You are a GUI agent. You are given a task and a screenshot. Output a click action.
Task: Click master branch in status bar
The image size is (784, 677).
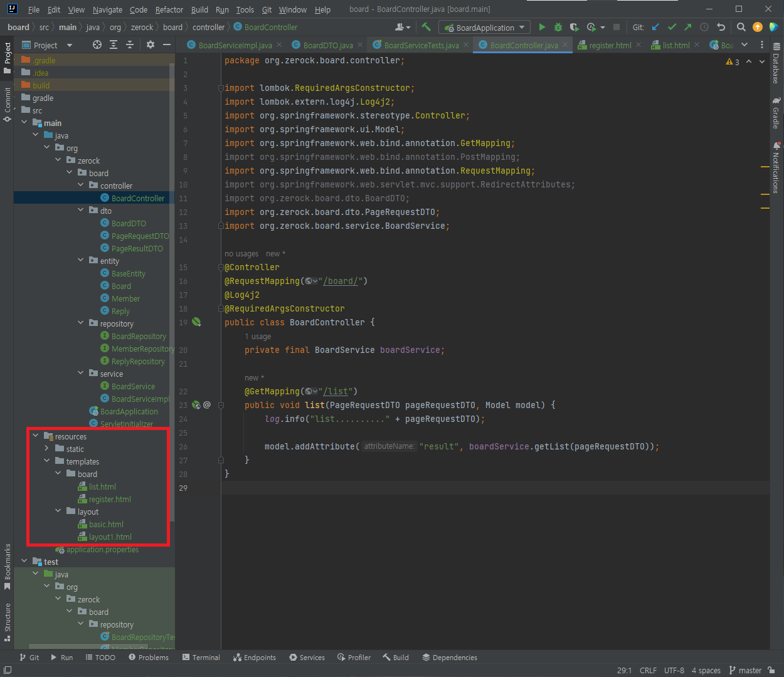click(x=746, y=670)
